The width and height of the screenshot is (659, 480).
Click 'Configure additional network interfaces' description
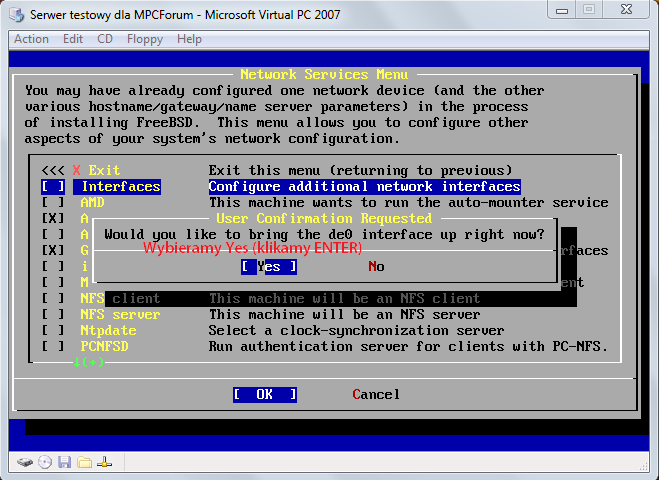(365, 186)
